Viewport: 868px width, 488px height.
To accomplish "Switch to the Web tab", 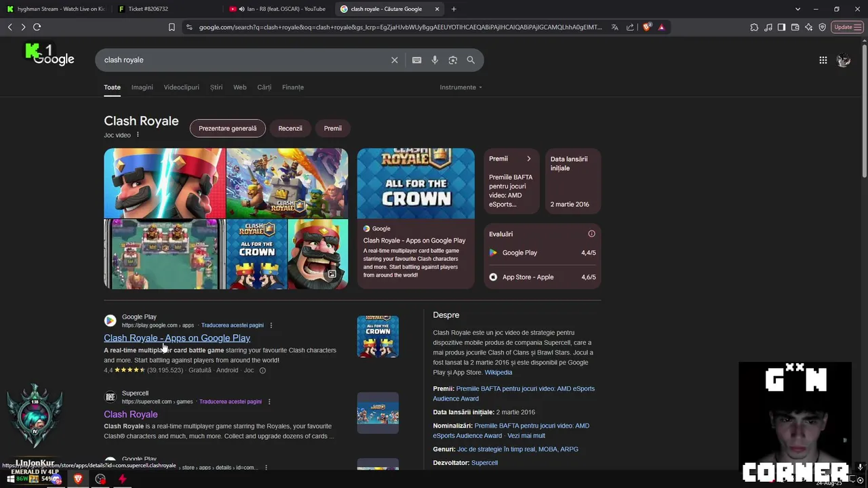I will click(x=240, y=87).
